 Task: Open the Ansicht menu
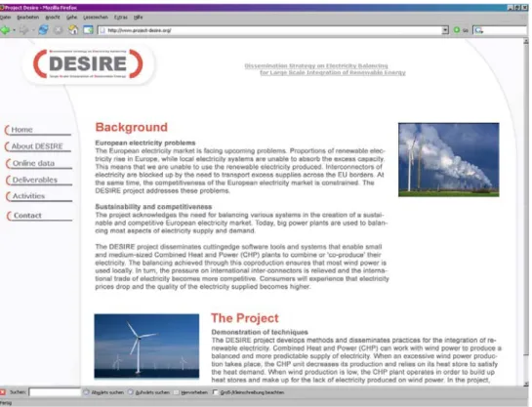click(x=53, y=18)
